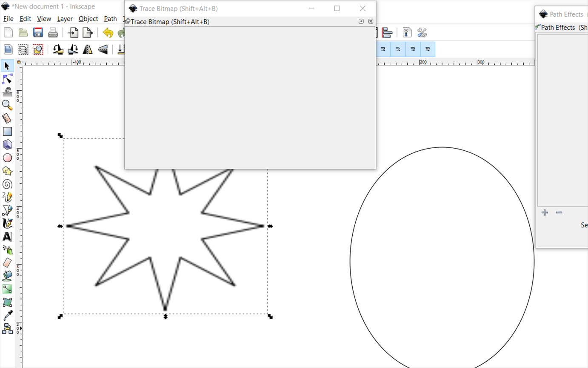Viewport: 588px width, 368px height.
Task: Open the Align and Distribute dialog
Action: point(387,33)
